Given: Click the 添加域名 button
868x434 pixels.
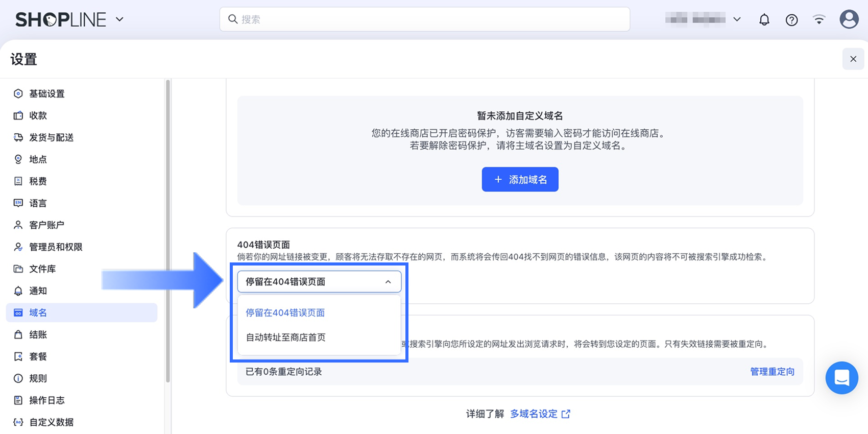Looking at the screenshot, I should pos(520,180).
